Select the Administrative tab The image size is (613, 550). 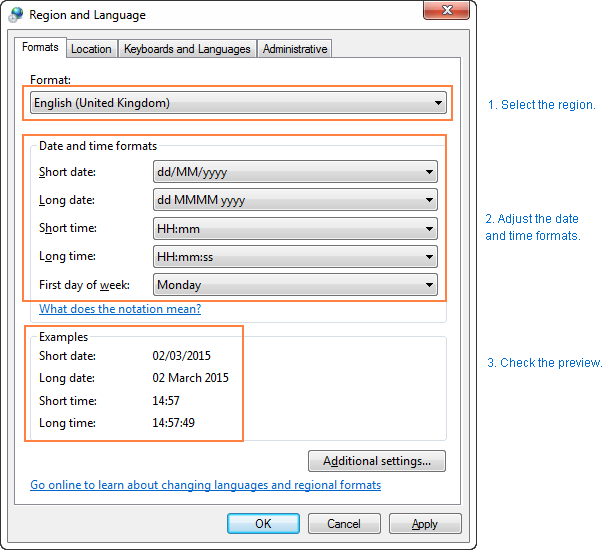coord(294,49)
